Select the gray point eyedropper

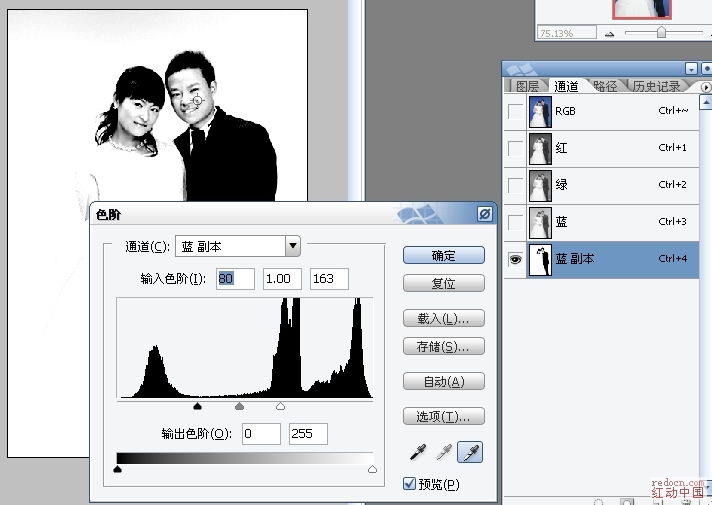click(x=444, y=452)
